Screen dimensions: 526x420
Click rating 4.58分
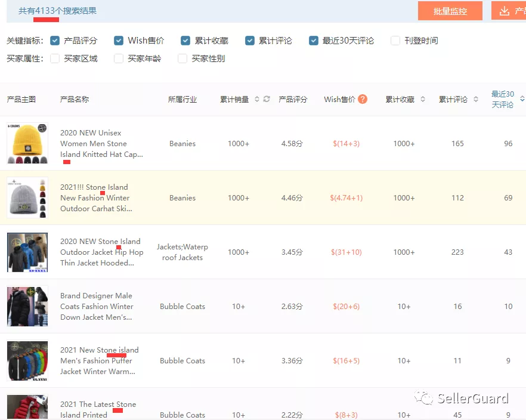(292, 144)
